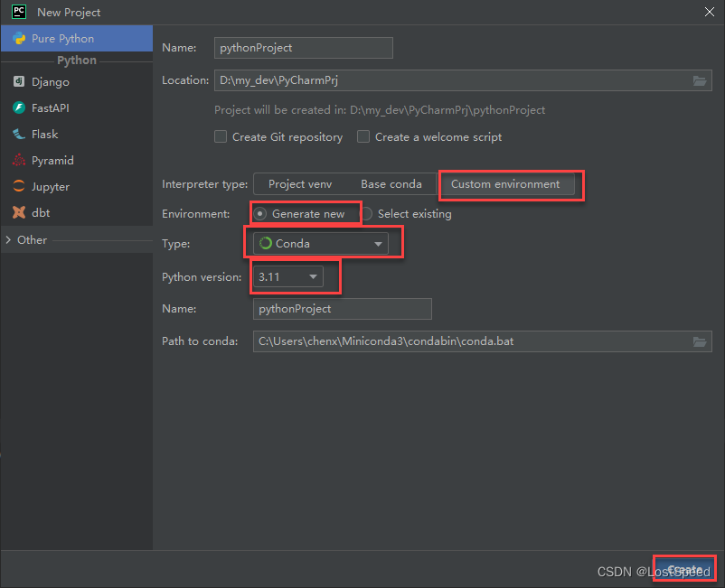Image resolution: width=725 pixels, height=588 pixels.
Task: Click the Create button
Action: 684,568
